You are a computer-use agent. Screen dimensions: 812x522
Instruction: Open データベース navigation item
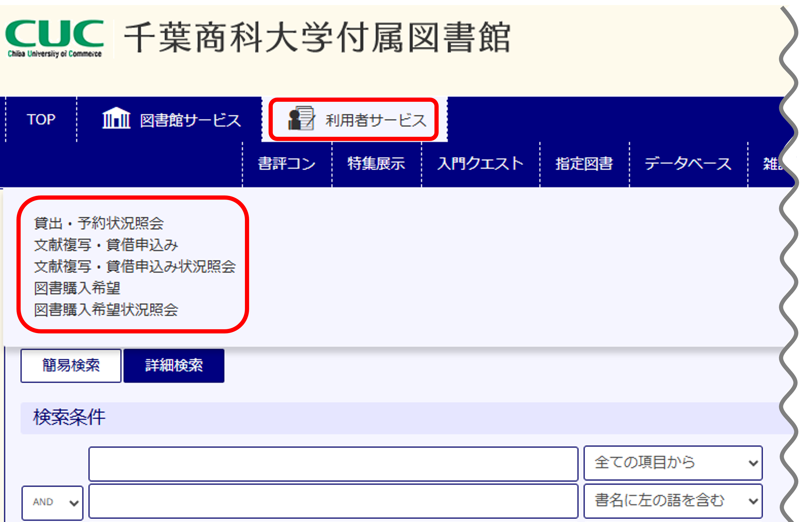click(x=688, y=164)
